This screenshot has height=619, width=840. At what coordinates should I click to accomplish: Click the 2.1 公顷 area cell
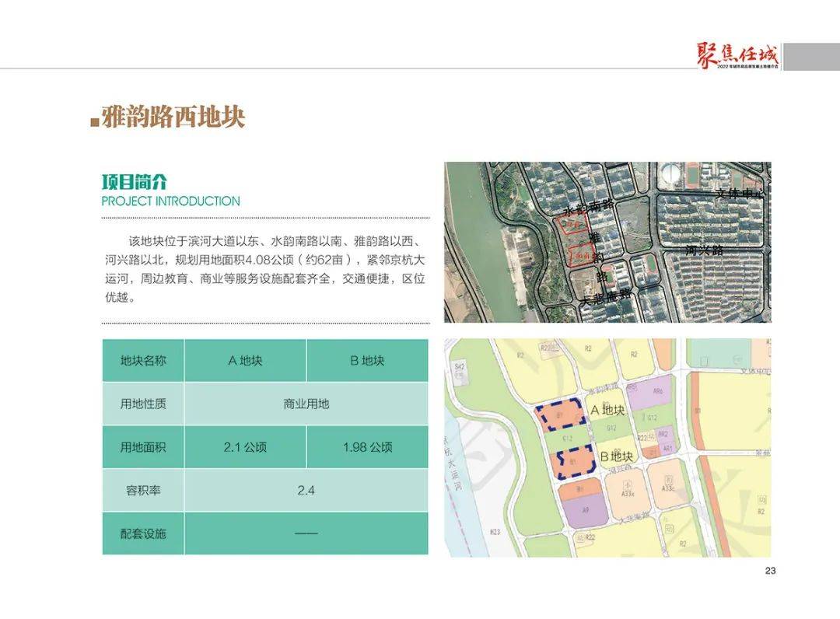click(245, 447)
